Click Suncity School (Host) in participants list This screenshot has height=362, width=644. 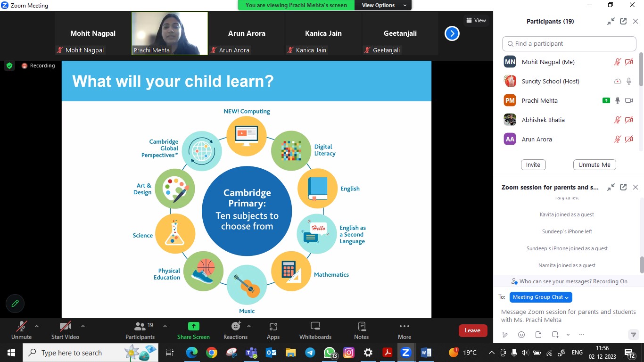(x=569, y=81)
